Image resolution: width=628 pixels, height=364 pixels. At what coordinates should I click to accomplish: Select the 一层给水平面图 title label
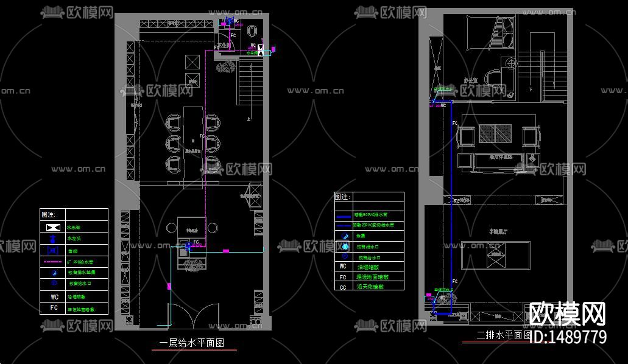192,342
